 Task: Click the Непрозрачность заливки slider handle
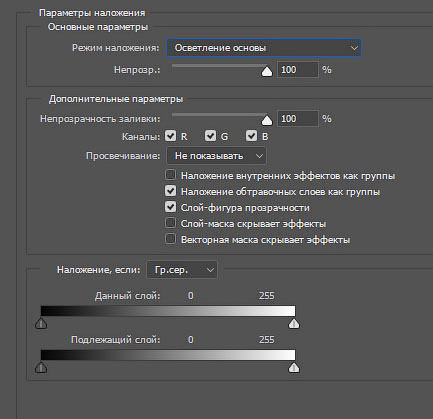pyautogui.click(x=267, y=120)
